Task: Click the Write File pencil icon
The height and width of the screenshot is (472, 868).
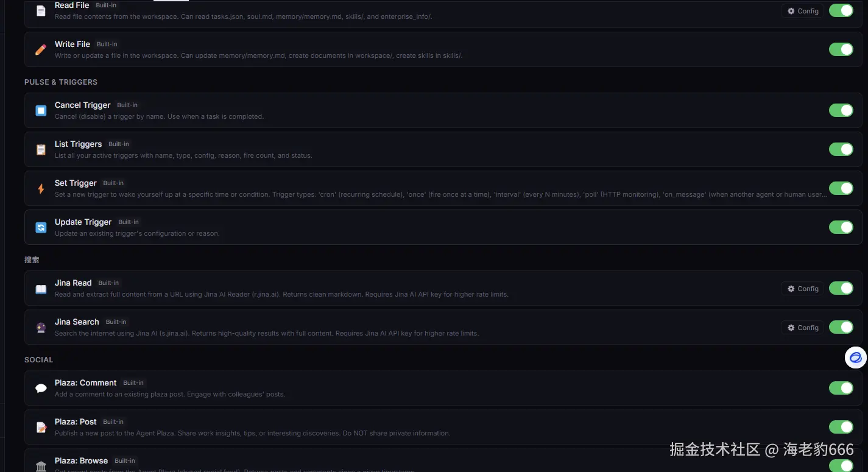Action: pos(41,49)
